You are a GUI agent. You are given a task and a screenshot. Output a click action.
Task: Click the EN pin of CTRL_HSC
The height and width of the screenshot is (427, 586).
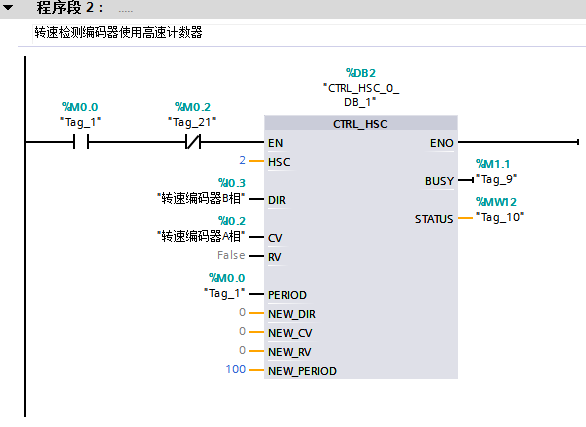coord(275,143)
